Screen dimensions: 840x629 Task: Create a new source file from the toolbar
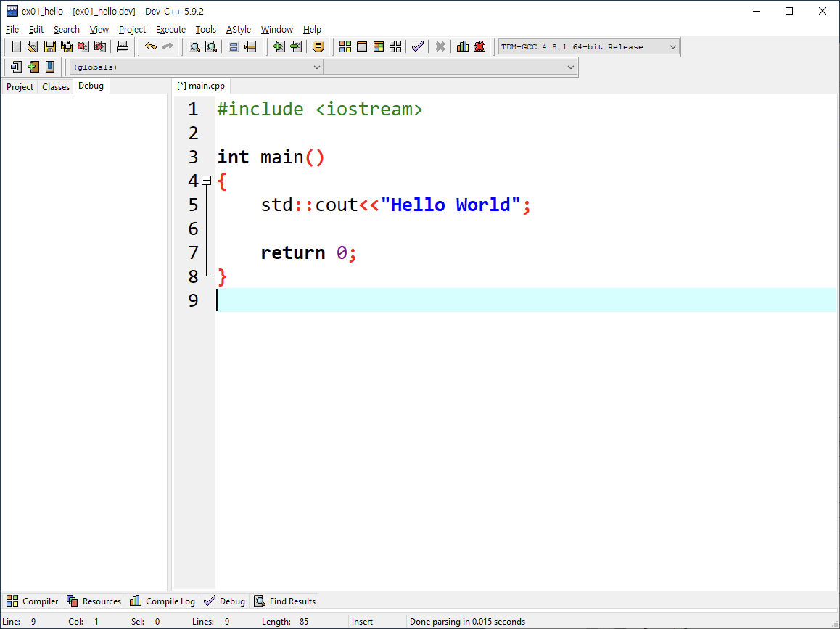16,46
